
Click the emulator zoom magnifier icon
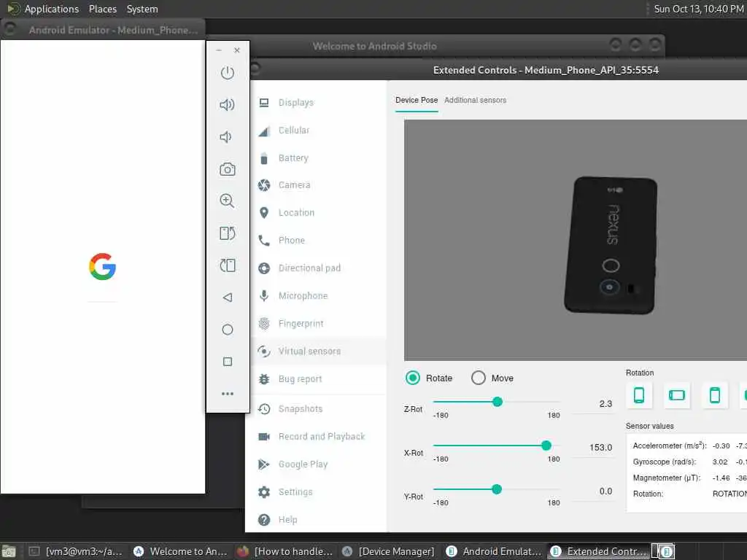[228, 201]
